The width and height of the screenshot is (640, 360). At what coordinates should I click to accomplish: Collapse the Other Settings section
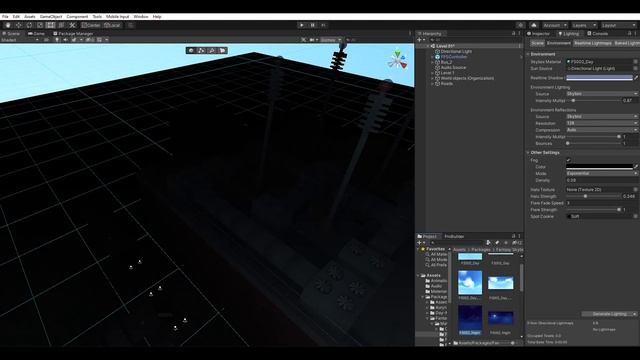tap(528, 153)
